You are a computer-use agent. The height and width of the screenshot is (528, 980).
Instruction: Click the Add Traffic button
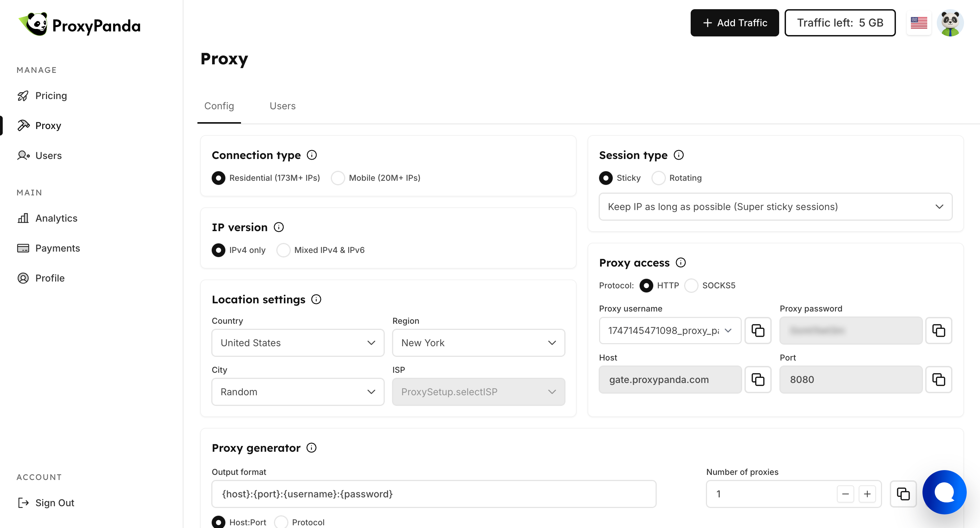point(735,23)
